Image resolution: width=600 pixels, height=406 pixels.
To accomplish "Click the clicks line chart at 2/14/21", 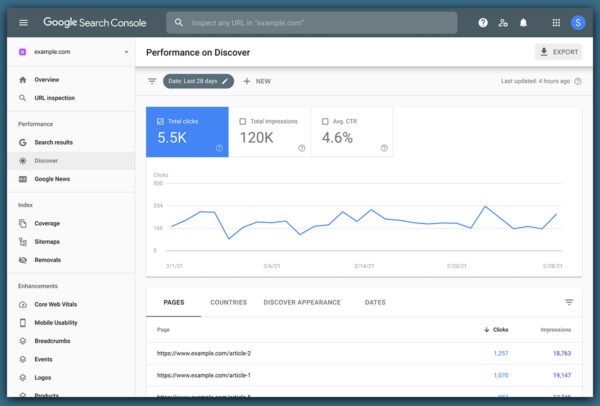I will click(x=364, y=214).
